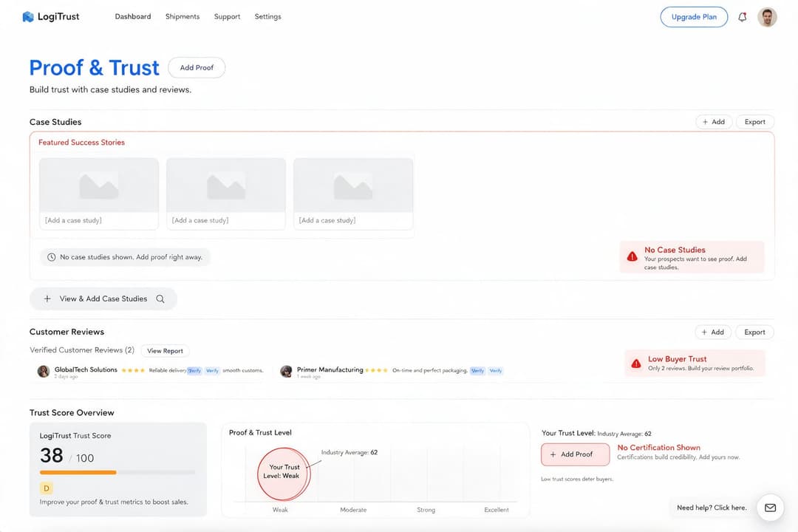Click the Your Trust Level: Weak circle
The width and height of the screenshot is (798, 532).
pos(284,473)
